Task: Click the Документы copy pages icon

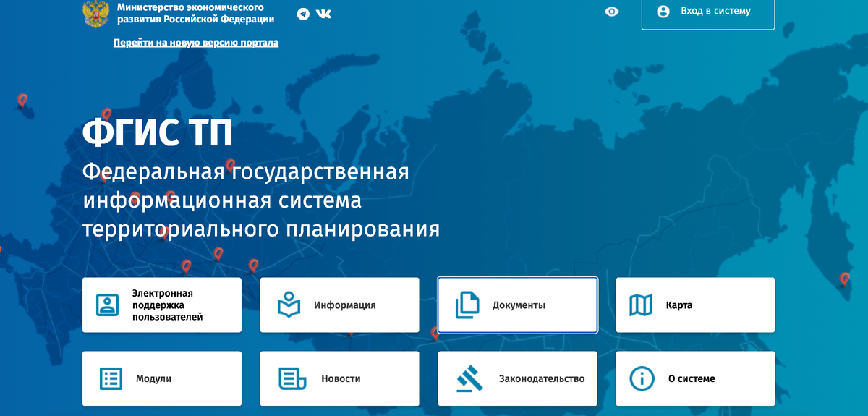Action: click(467, 305)
